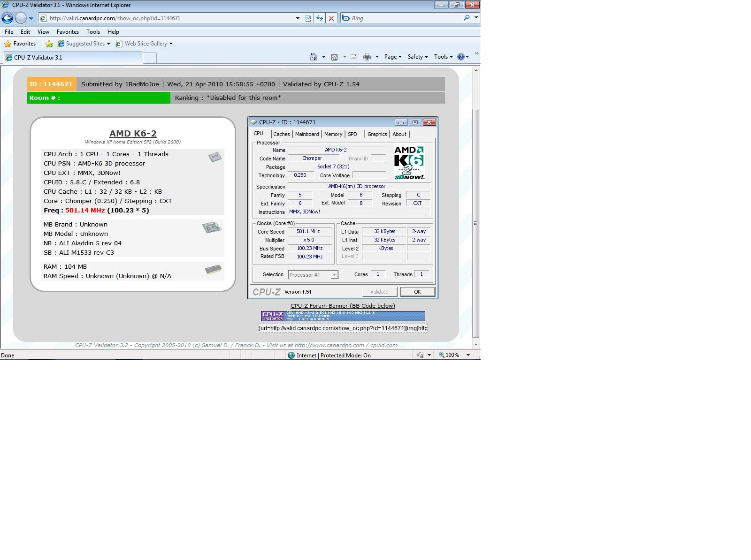The image size is (751, 560).
Task: Switch to the Memory tab in CPU-Z
Action: pos(333,134)
